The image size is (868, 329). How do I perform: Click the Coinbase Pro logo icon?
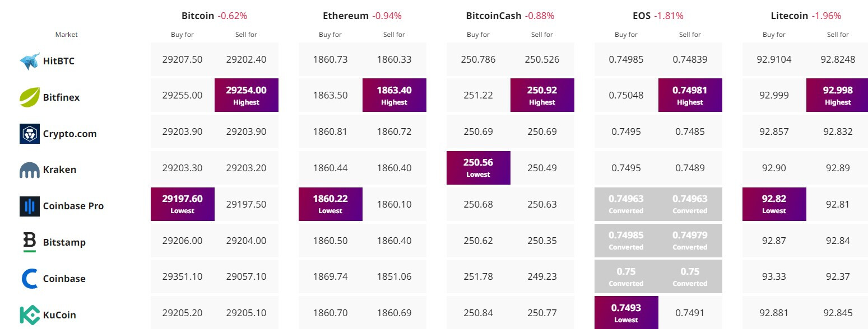tap(30, 206)
